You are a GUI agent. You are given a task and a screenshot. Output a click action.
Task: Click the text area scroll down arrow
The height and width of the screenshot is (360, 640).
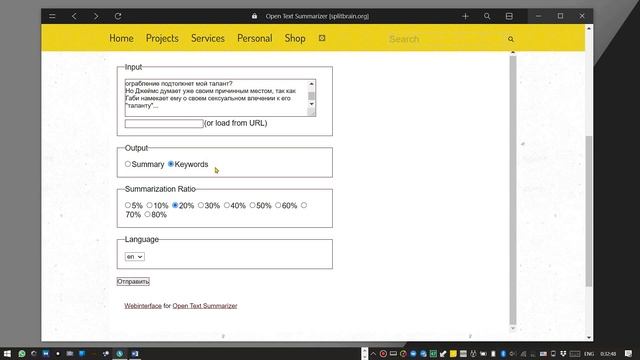point(312,104)
